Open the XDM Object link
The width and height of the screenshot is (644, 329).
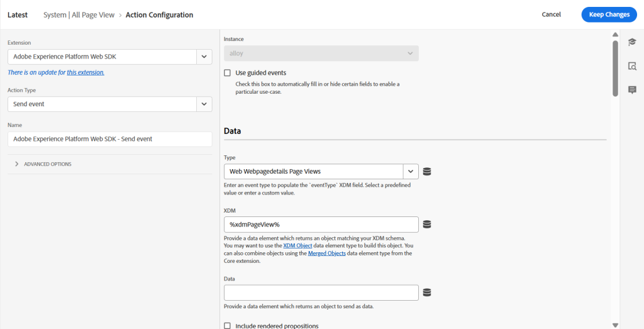coord(297,245)
